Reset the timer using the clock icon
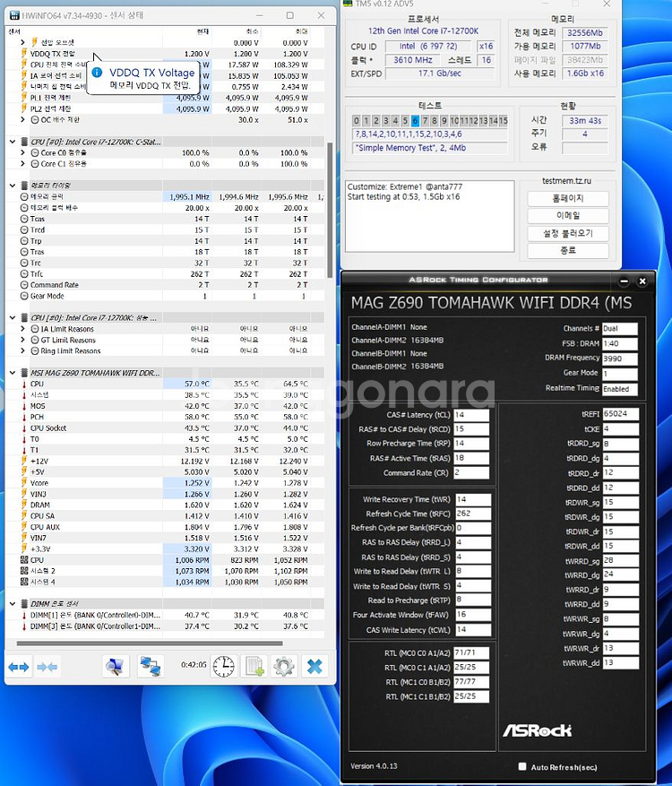This screenshot has width=672, height=786. coord(223,667)
